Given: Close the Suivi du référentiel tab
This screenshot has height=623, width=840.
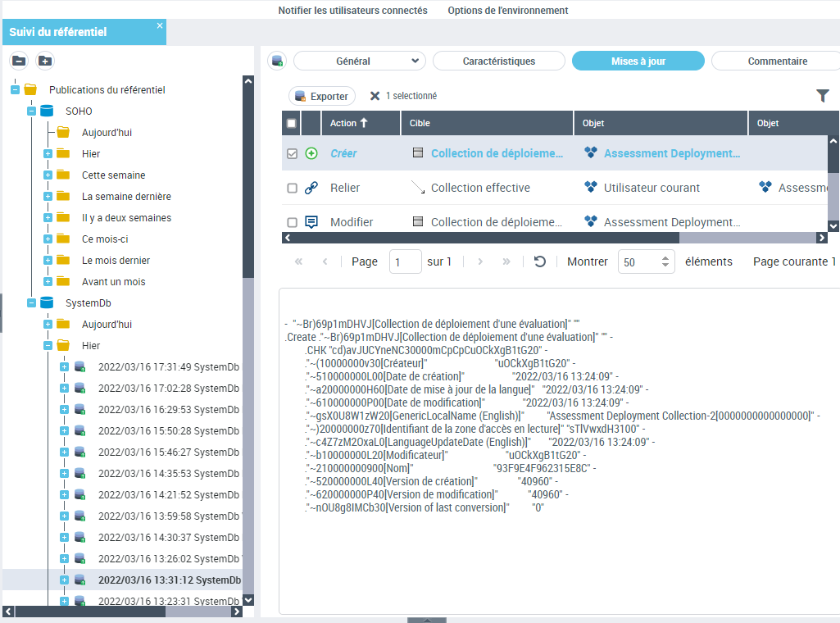Looking at the screenshot, I should coord(160,26).
